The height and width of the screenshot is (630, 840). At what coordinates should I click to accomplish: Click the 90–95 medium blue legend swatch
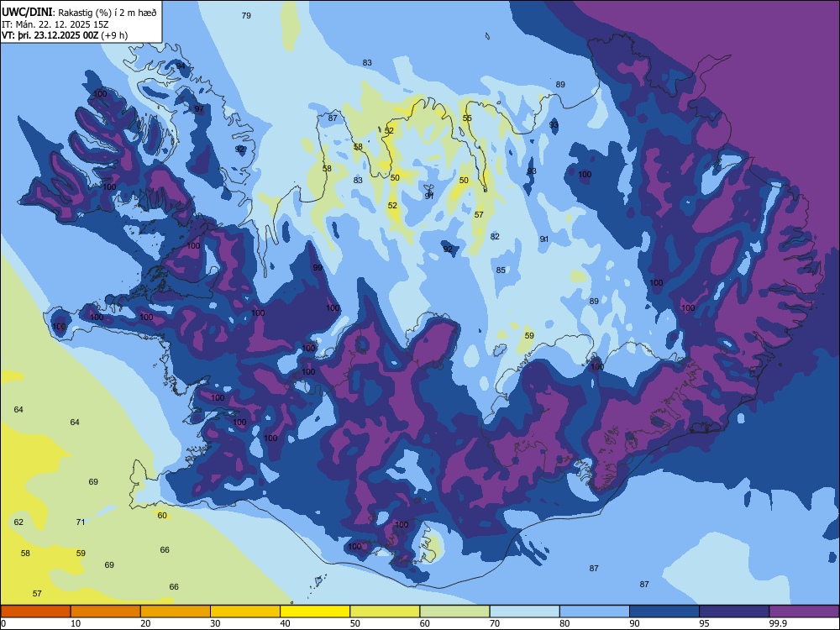click(664, 612)
